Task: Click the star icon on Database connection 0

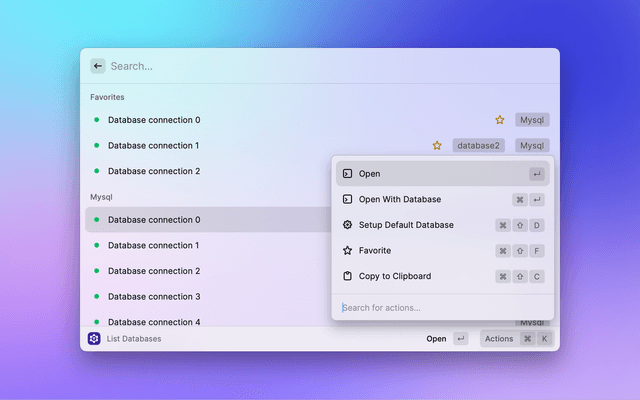Action: (x=500, y=120)
